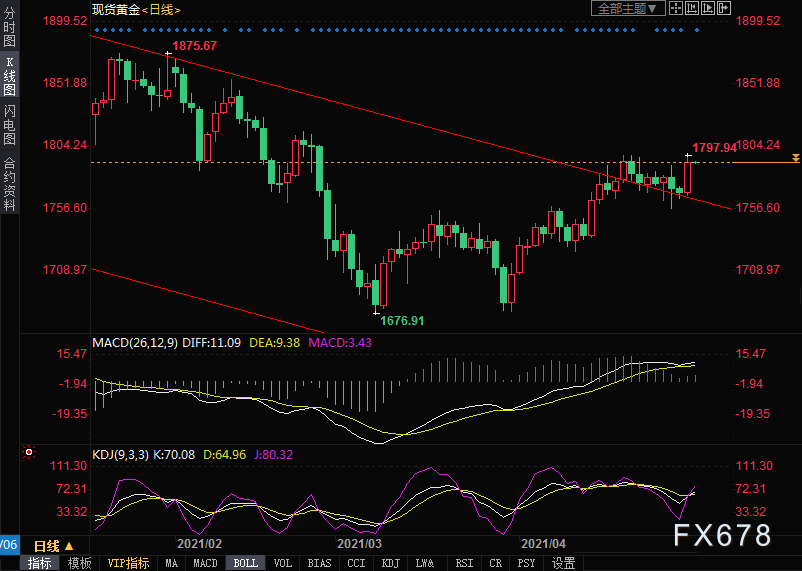Image resolution: width=802 pixels, height=571 pixels.
Task: Select the BOLL indicator
Action: pos(246,563)
